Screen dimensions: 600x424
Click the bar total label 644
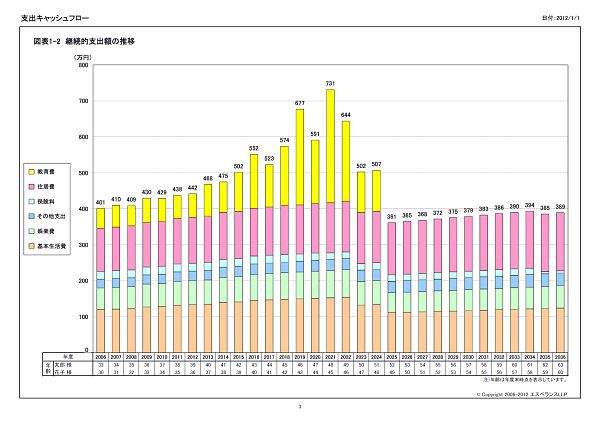coord(346,115)
